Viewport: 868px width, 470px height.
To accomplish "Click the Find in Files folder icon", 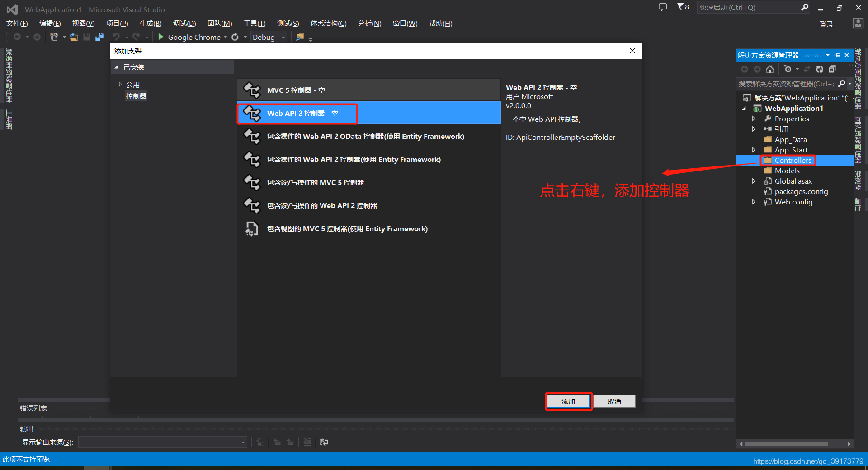I will pos(300,37).
